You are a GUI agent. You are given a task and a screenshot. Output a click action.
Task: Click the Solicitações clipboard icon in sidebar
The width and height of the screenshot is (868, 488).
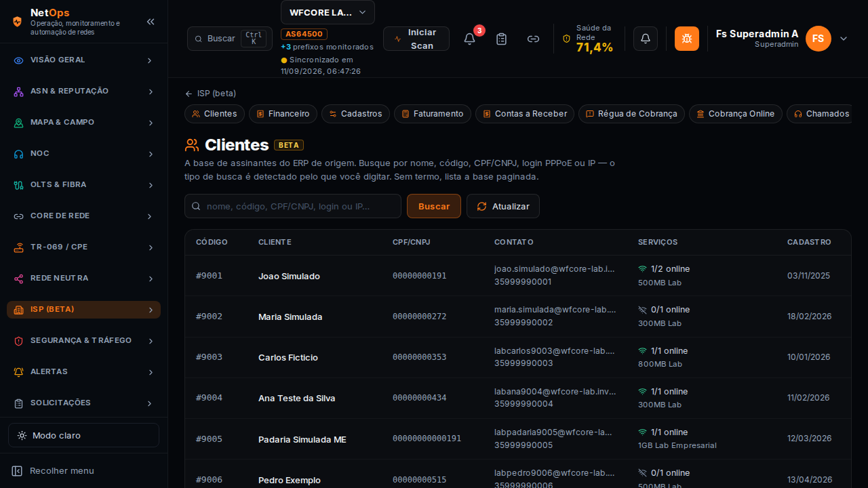click(x=19, y=403)
